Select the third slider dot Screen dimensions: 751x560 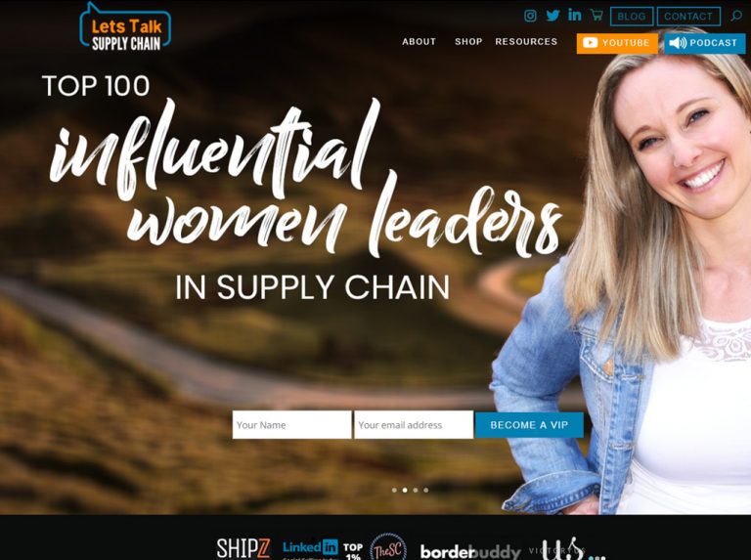[416, 490]
